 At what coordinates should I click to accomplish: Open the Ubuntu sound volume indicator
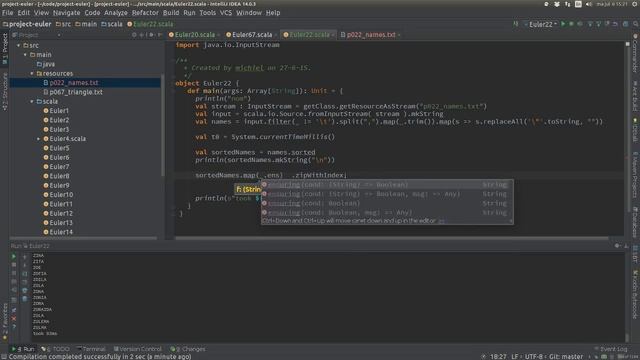pos(589,4)
